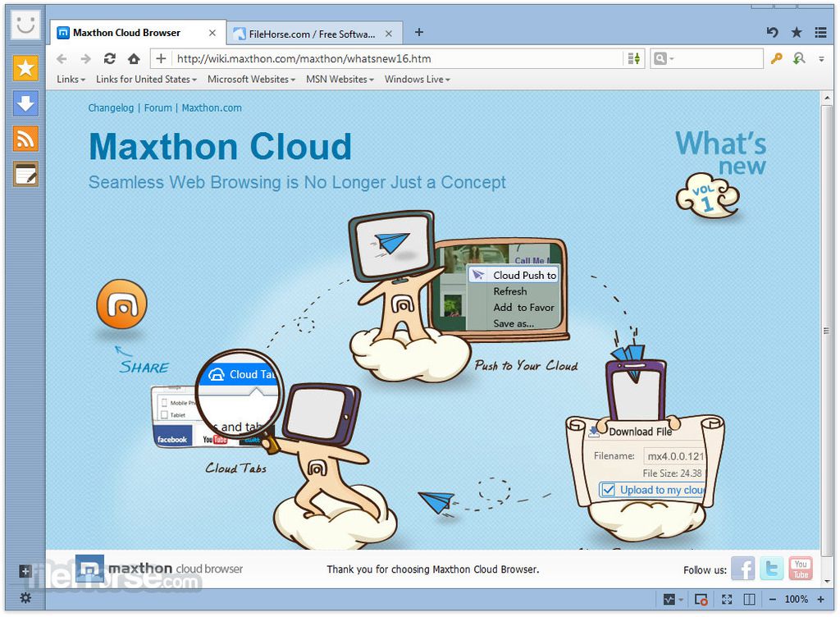Screen dimensions: 840x617
Task: Click the green arrow search tool icon
Action: click(799, 58)
